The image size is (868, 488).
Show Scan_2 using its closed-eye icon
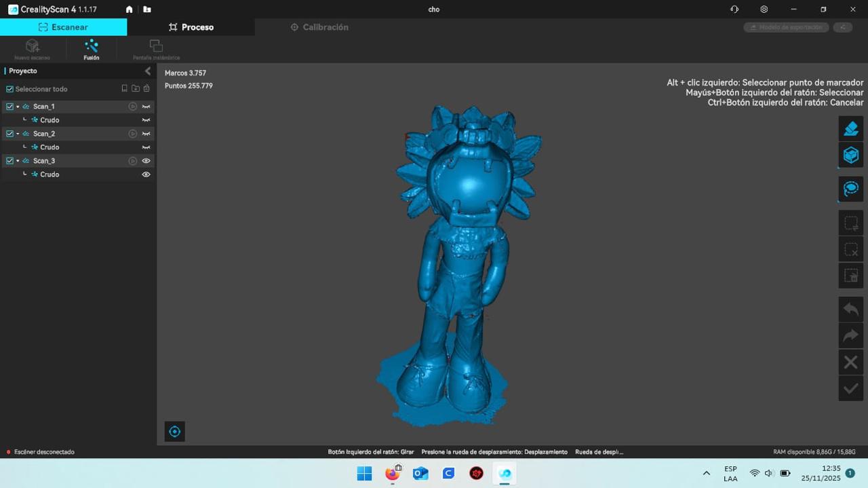tap(146, 134)
